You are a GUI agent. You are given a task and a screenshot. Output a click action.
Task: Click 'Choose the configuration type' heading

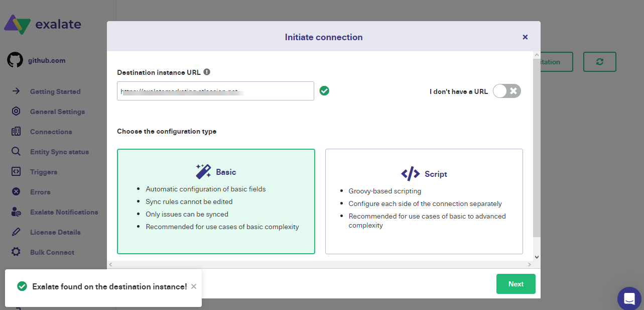tap(167, 131)
